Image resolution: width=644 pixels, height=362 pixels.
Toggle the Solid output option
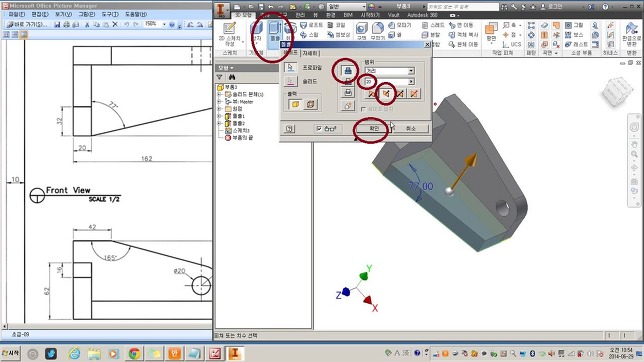click(x=295, y=104)
